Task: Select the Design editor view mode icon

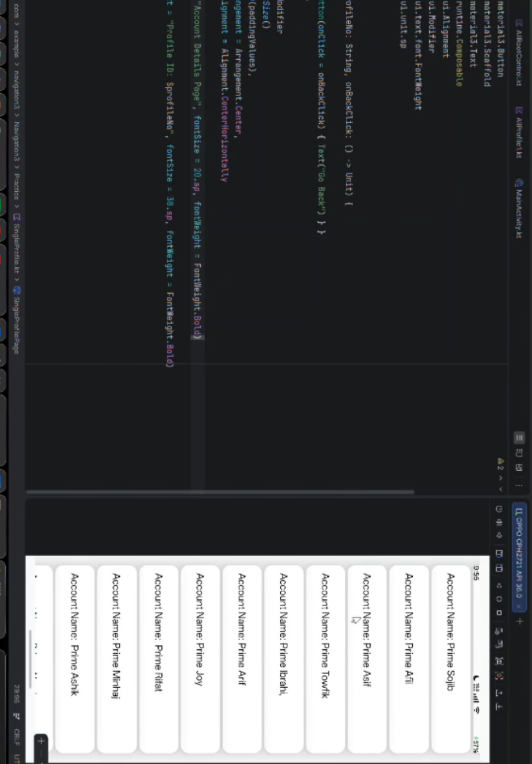Action: (519, 467)
